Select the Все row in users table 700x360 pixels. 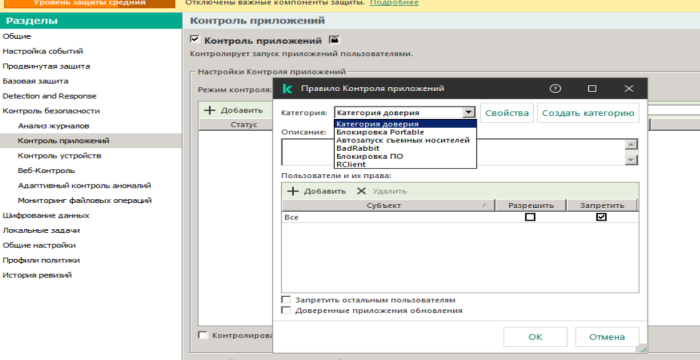point(460,217)
